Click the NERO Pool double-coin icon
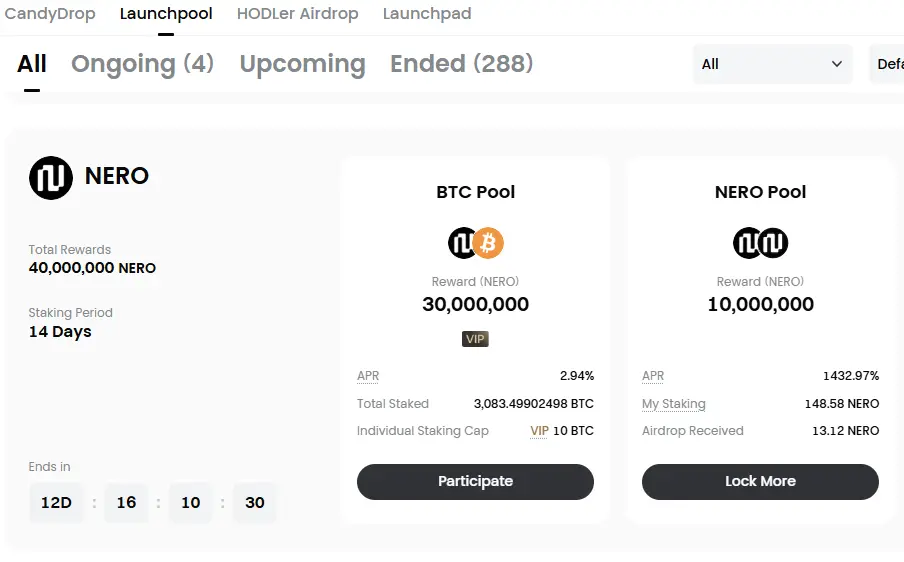The image size is (904, 562). 760,243
